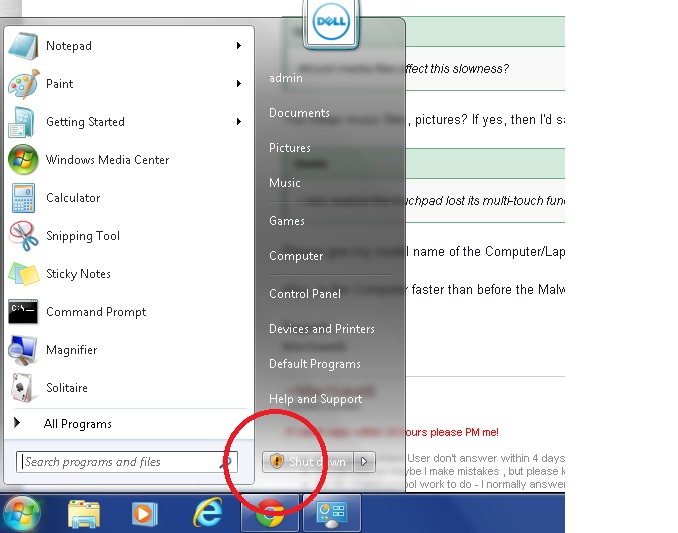Launch Paint via its palette icon
Viewport: 678px width, 533px height.
[24, 84]
